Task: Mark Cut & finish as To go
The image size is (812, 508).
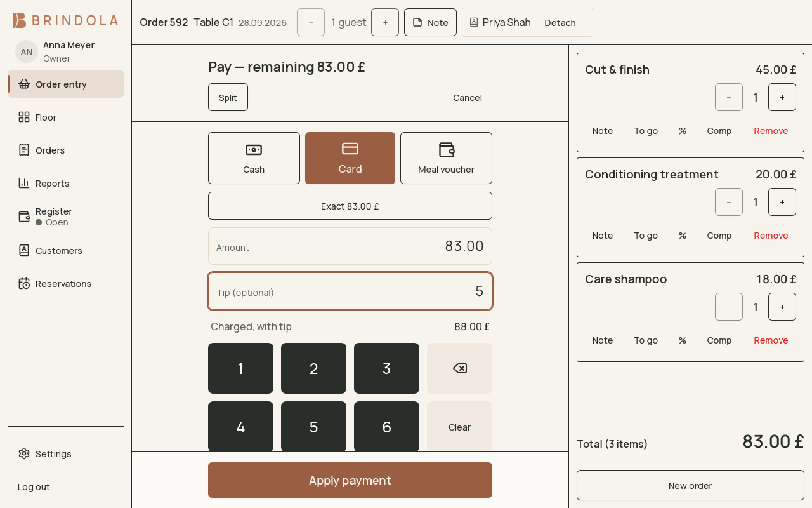Action: click(646, 131)
